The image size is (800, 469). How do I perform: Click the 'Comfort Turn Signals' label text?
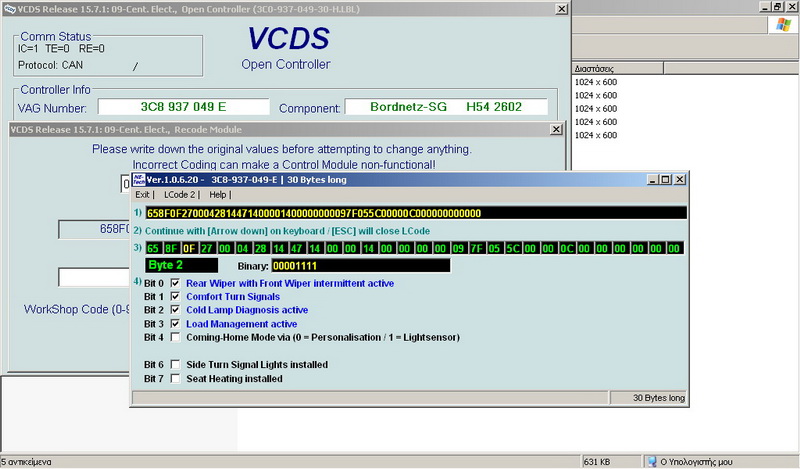coord(233,297)
